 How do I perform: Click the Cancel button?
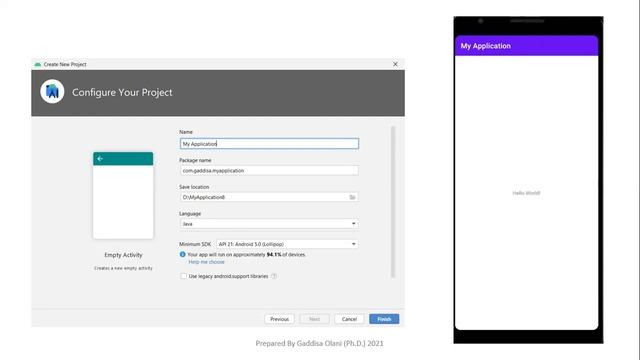[x=349, y=319]
